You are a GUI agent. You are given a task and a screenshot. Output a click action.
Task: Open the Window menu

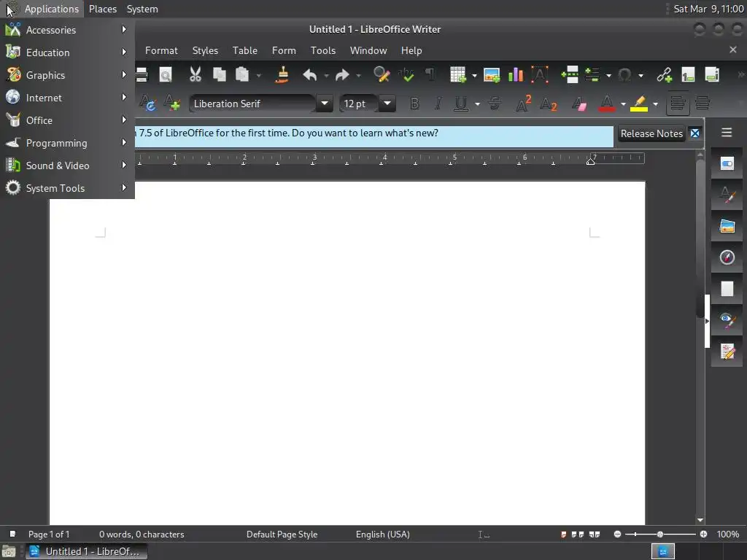coord(368,50)
